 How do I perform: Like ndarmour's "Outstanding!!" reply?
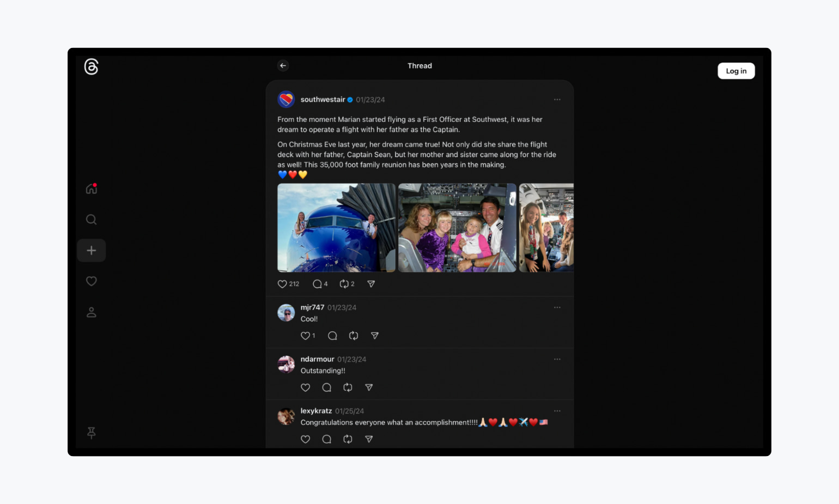pos(305,387)
